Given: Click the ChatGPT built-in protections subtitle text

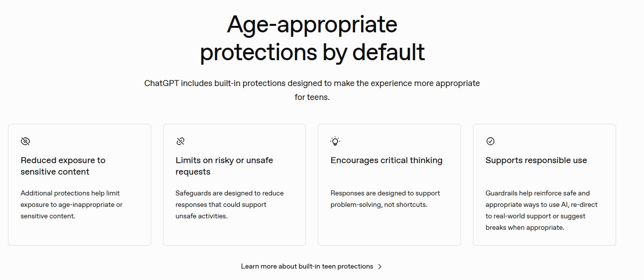Looking at the screenshot, I should point(312,90).
